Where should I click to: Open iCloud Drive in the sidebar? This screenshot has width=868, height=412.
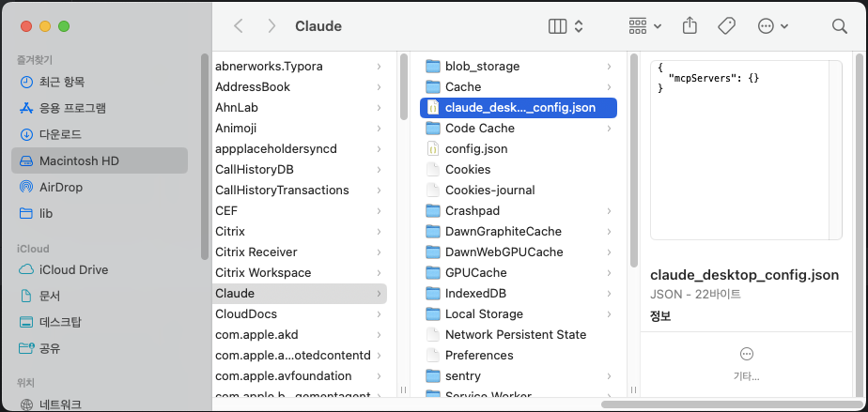[x=100, y=270]
